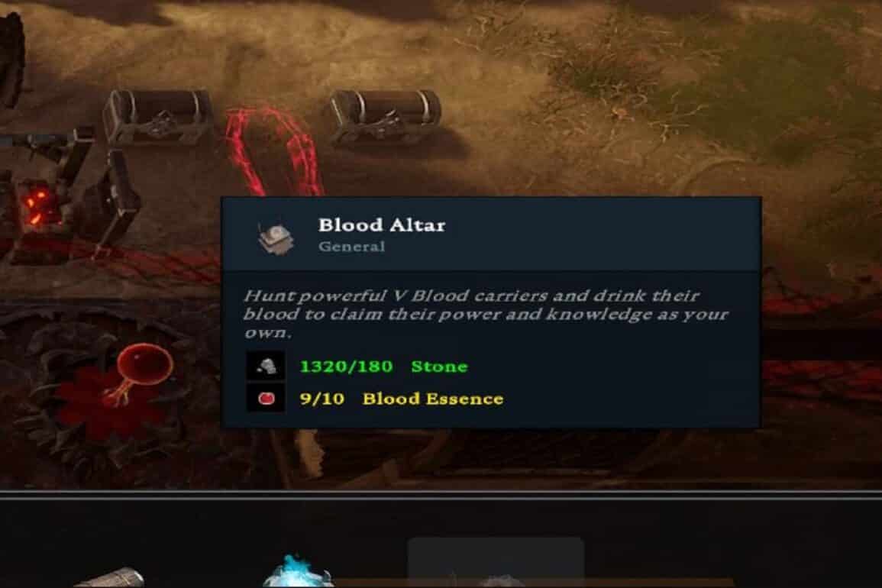This screenshot has height=588, width=882.
Task: Click the General category label
Action: 352,247
